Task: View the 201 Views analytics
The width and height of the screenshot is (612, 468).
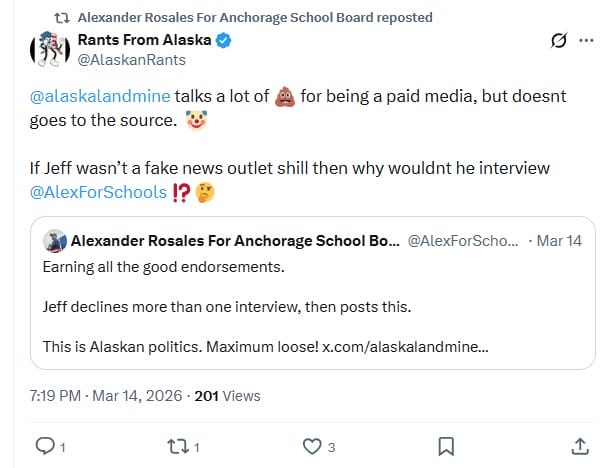Action: (227, 396)
